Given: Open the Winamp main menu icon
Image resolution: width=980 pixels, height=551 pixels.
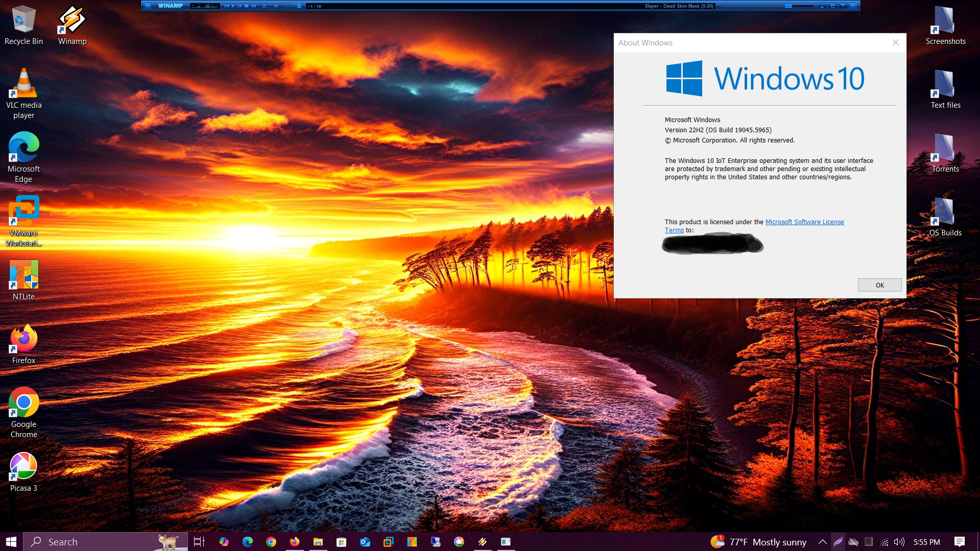Looking at the screenshot, I should coord(148,6).
